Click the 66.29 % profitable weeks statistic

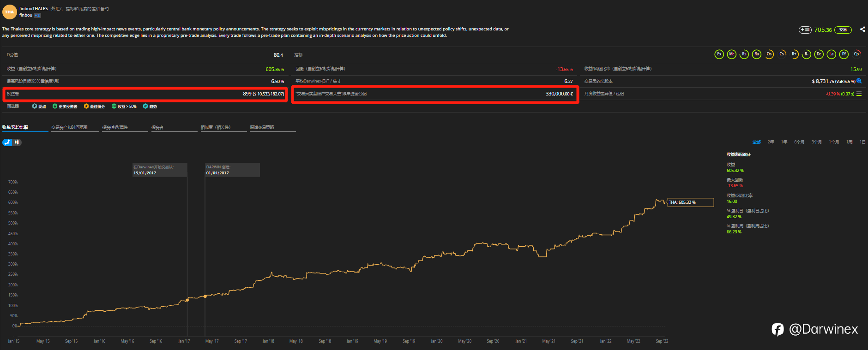734,232
